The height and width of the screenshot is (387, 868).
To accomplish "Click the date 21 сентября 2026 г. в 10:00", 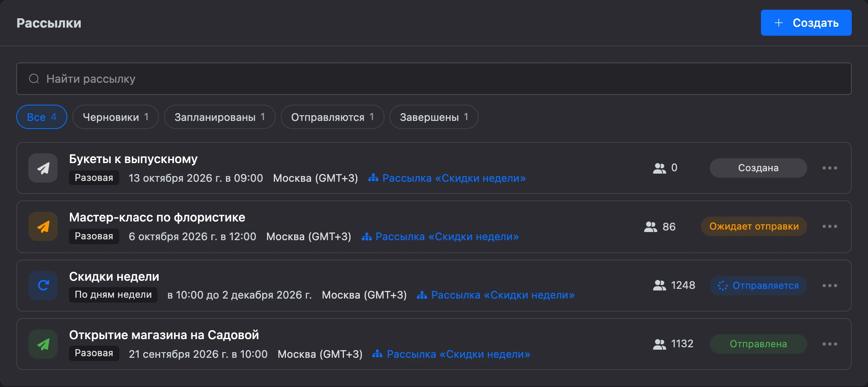I will click(198, 354).
